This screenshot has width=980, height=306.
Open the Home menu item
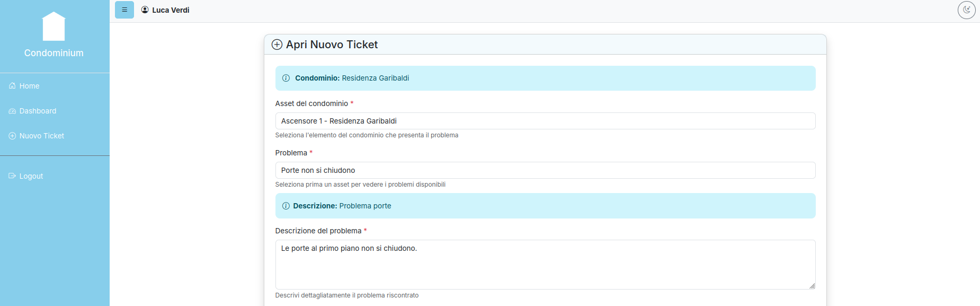pyautogui.click(x=30, y=86)
